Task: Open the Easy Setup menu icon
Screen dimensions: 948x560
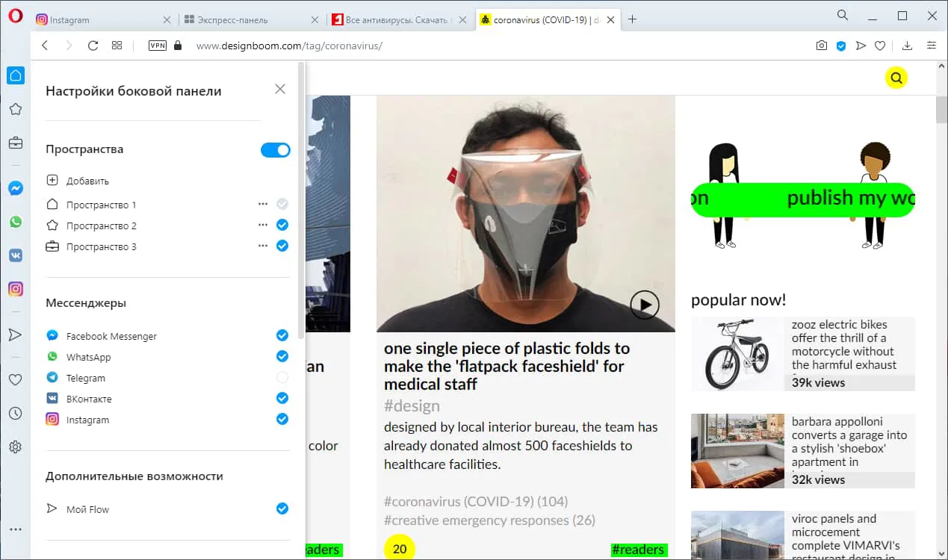Action: (x=932, y=46)
